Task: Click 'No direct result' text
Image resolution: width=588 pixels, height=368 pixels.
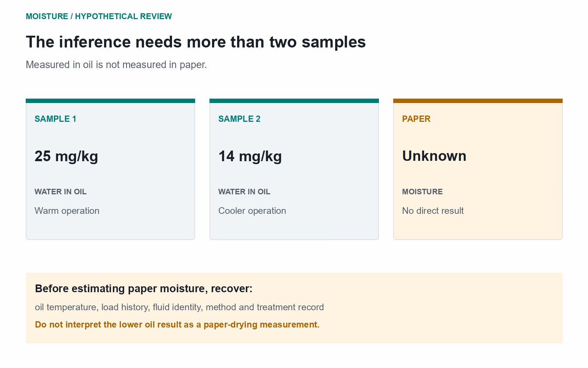Action: pyautogui.click(x=433, y=211)
